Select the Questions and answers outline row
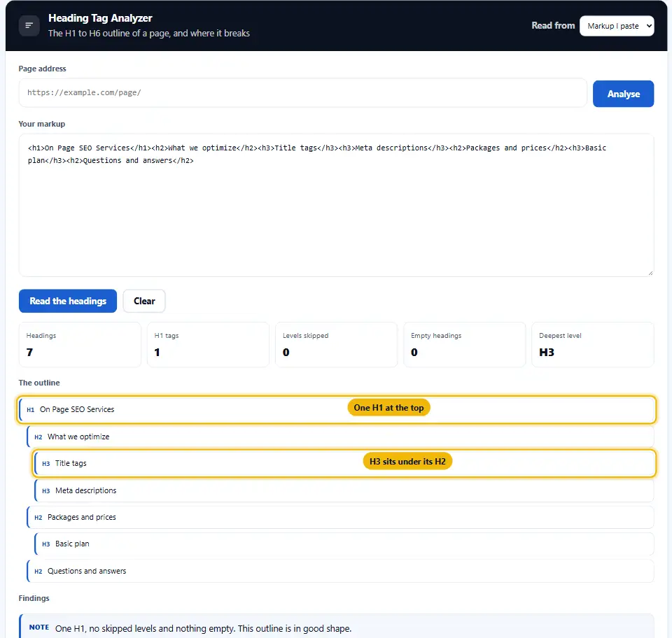Screen dimensions: 672x638 (340, 572)
